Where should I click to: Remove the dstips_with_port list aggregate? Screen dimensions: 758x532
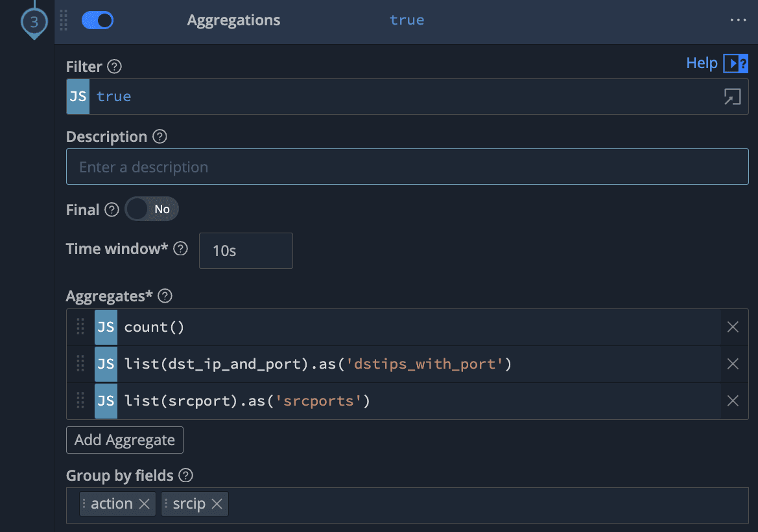tap(733, 364)
